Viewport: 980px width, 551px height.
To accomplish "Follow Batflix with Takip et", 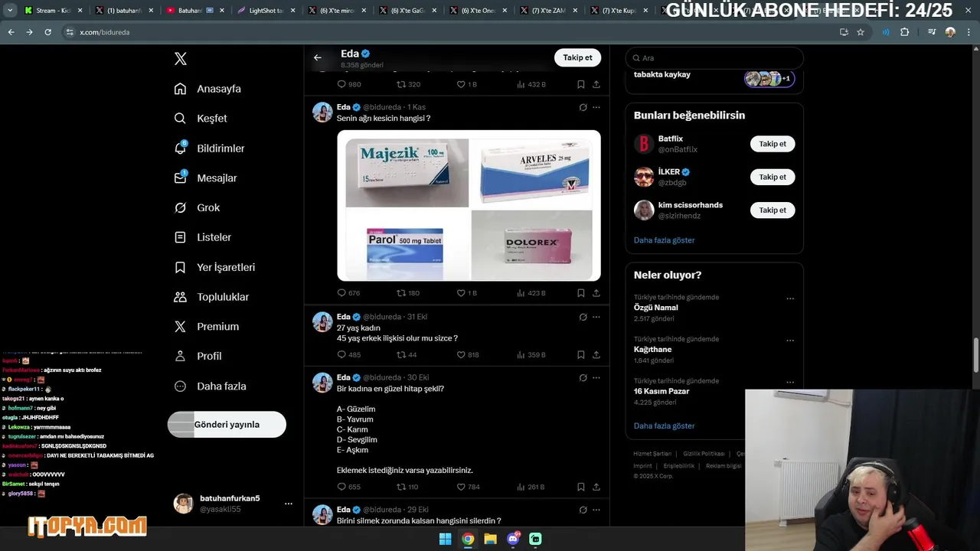I will click(773, 144).
